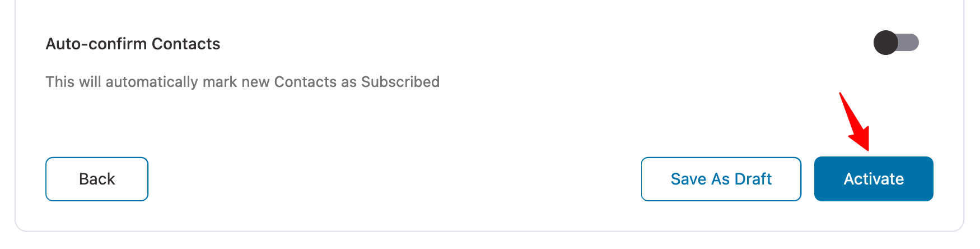The width and height of the screenshot is (980, 249).
Task: Click the word 'Subscribed' in the description
Action: (400, 82)
